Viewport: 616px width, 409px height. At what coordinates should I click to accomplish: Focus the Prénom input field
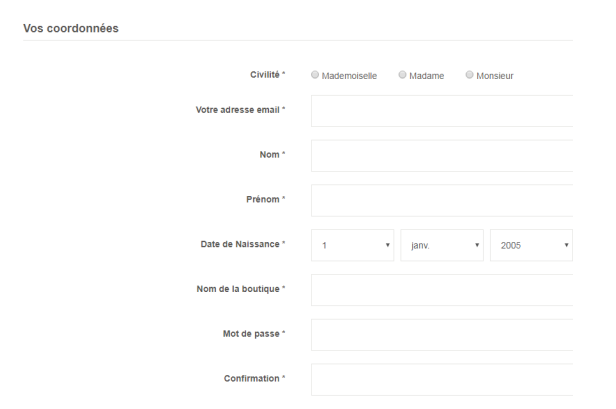tap(442, 200)
